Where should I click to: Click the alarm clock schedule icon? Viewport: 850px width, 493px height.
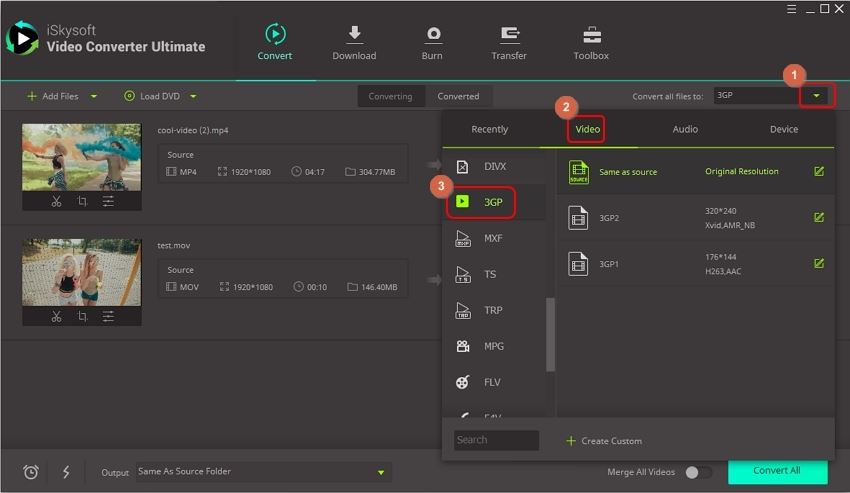(31, 472)
